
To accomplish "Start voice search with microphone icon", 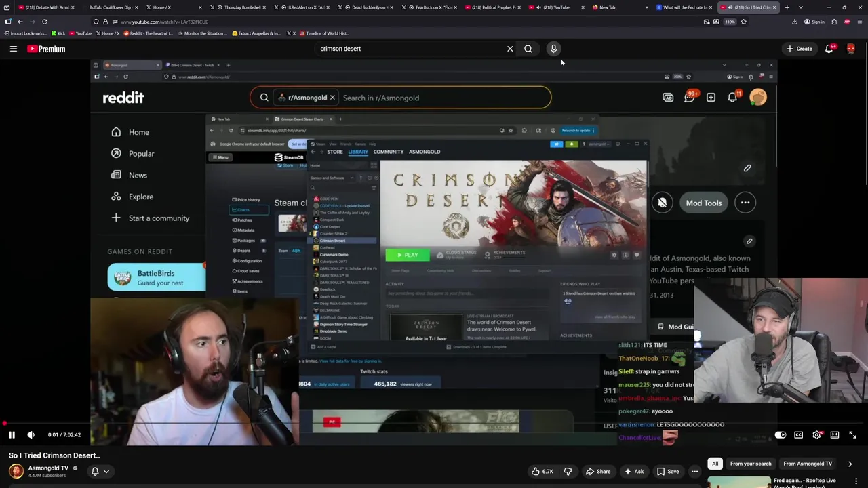I will click(553, 49).
